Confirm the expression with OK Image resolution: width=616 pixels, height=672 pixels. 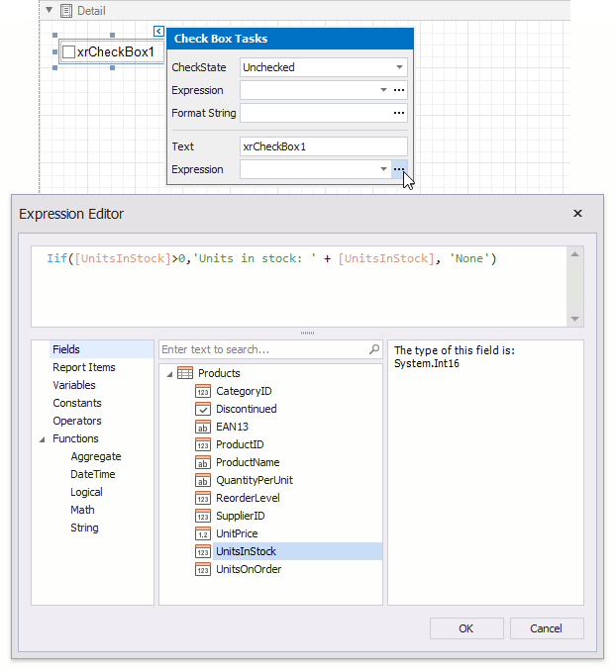pyautogui.click(x=466, y=628)
